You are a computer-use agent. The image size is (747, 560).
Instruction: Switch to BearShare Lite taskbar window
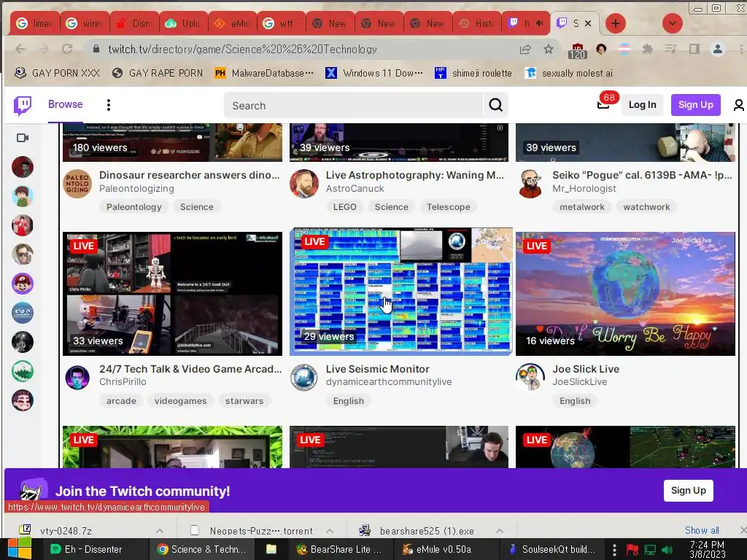(x=340, y=549)
